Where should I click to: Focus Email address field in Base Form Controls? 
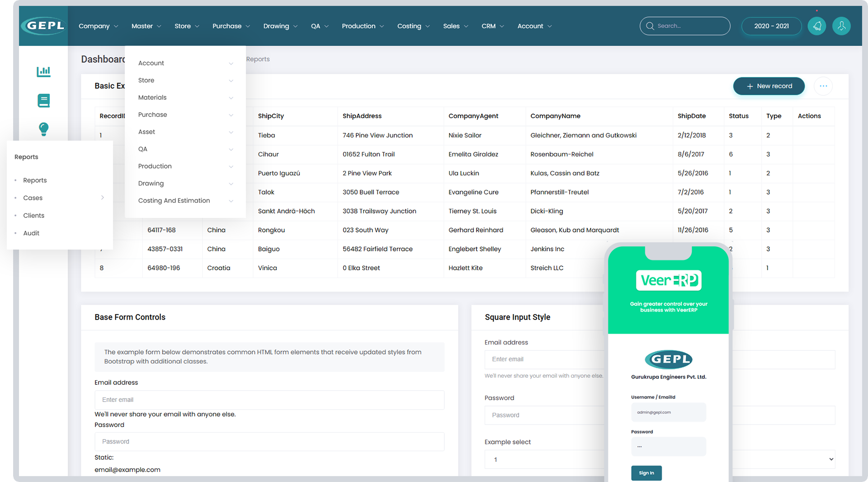click(269, 400)
